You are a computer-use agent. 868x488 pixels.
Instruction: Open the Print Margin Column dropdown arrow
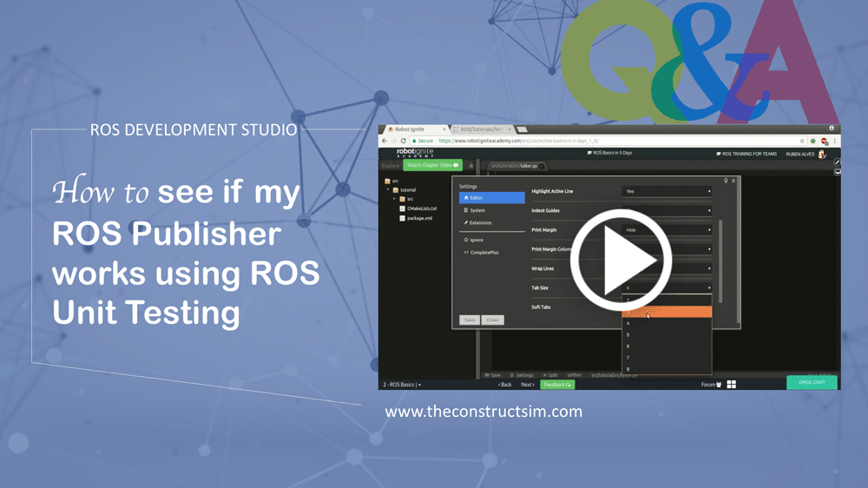pyautogui.click(x=709, y=249)
